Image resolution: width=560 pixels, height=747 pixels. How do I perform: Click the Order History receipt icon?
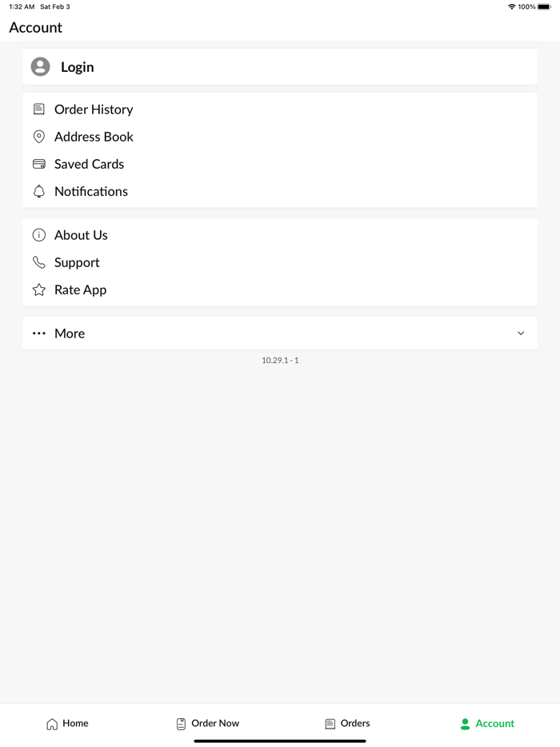click(39, 110)
